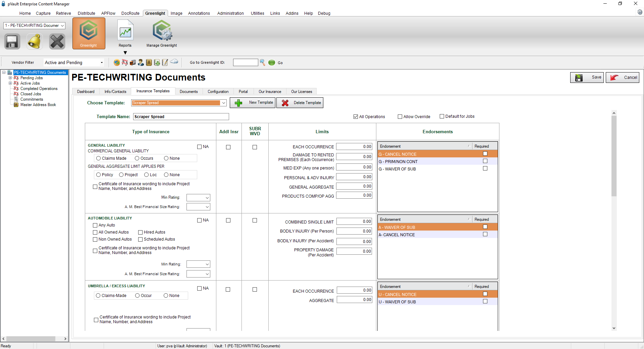This screenshot has height=349, width=644.
Task: Check the Any Auto checkbox
Action: click(x=95, y=225)
